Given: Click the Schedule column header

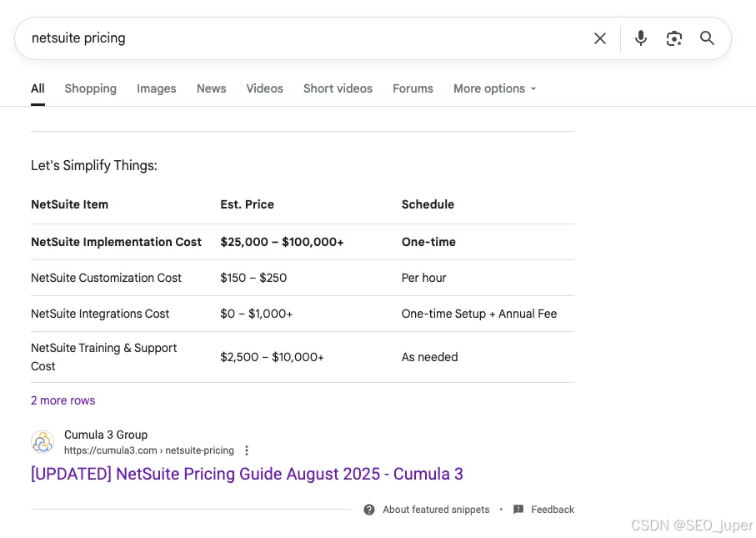Looking at the screenshot, I should click(428, 204).
